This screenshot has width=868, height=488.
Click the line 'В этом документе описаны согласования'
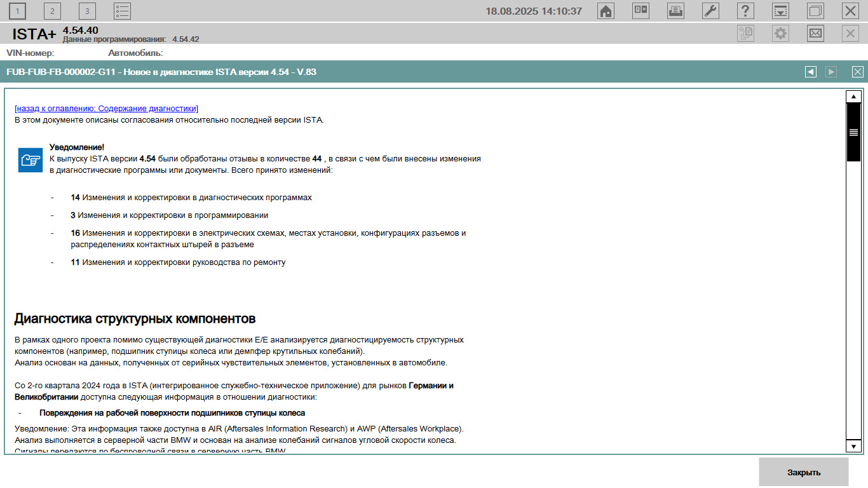(169, 119)
